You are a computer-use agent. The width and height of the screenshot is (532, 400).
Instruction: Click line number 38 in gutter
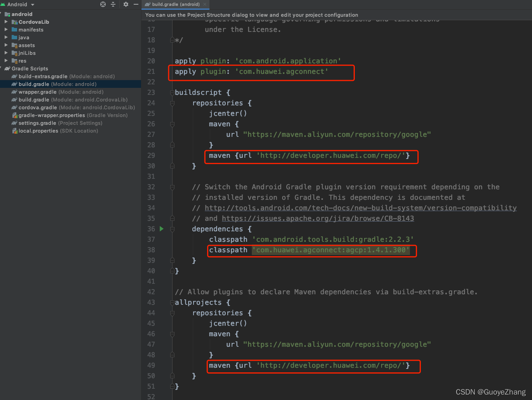(151, 250)
